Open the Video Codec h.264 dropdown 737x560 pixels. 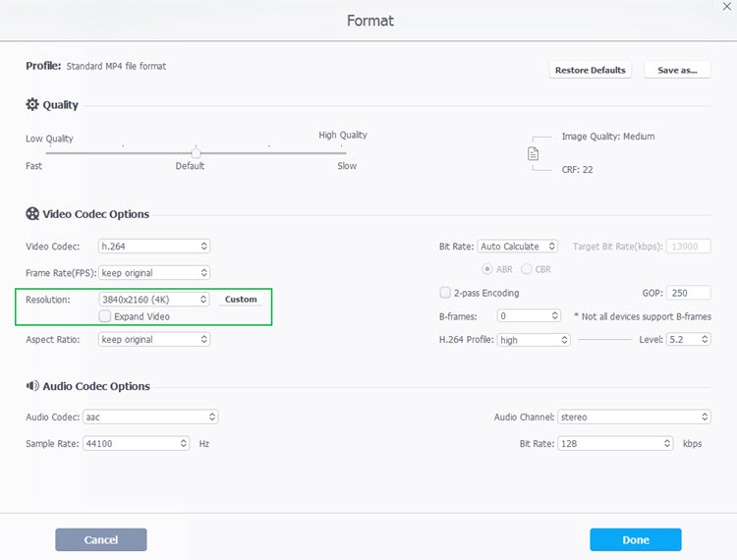pos(154,247)
